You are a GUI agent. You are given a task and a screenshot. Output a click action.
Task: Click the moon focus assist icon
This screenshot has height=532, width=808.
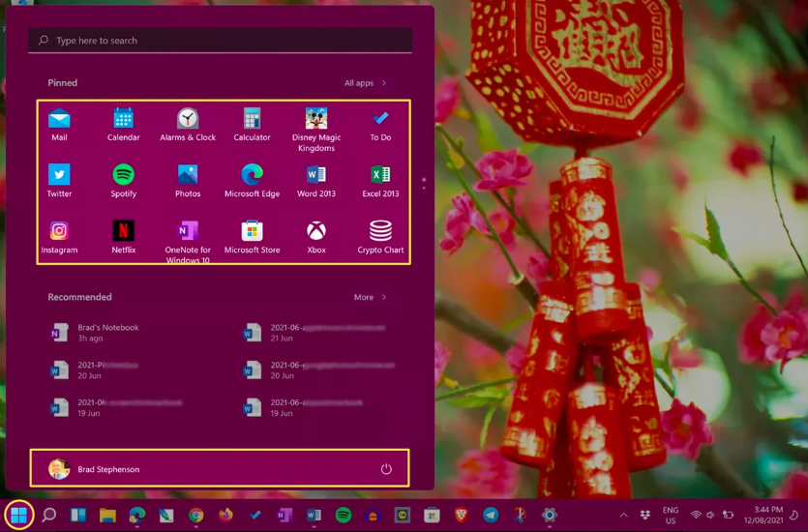(795, 515)
